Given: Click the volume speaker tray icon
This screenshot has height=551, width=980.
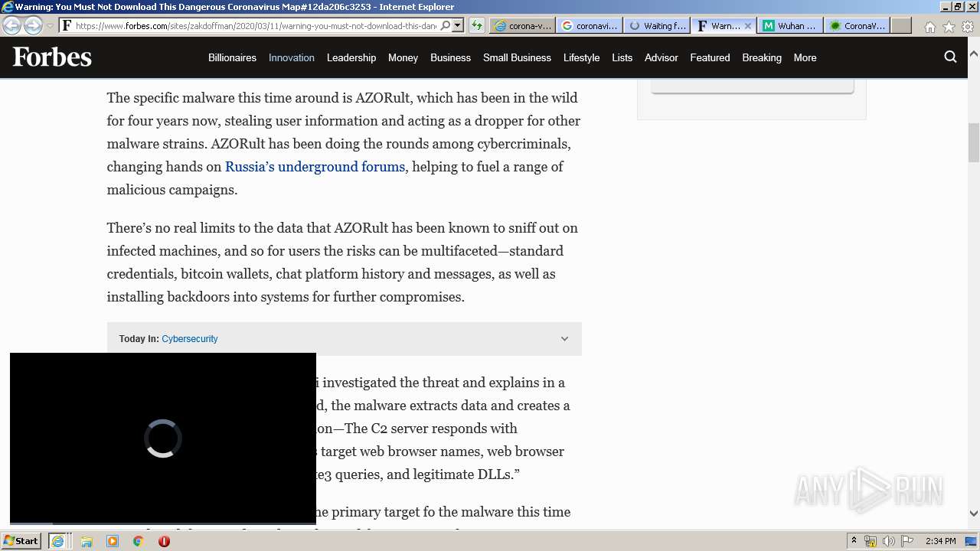Looking at the screenshot, I should click(889, 541).
